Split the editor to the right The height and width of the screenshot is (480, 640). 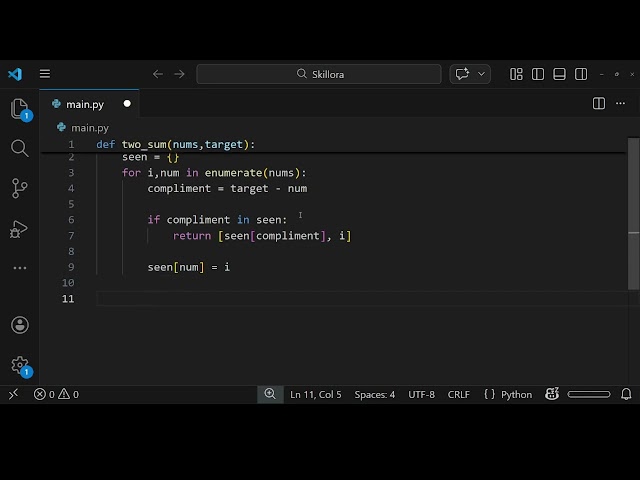599,103
